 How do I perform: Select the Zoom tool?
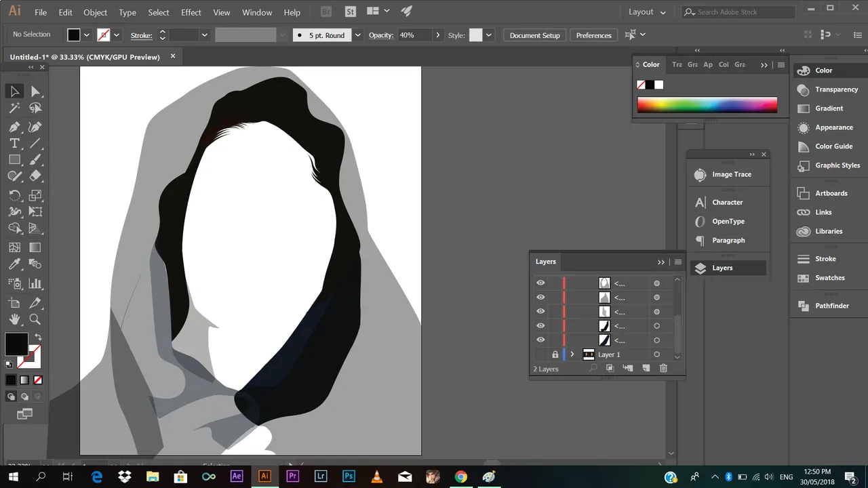(x=35, y=319)
